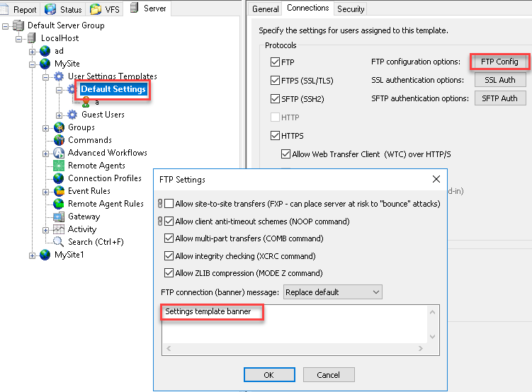
Task: Enable site-to-site transfers (FXP) checkbox
Action: [x=169, y=204]
